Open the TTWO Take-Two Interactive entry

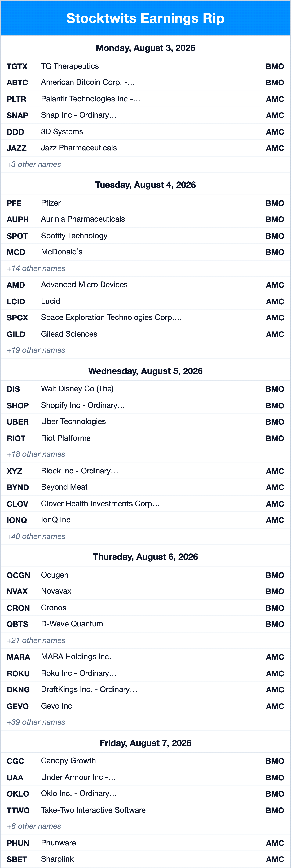[x=145, y=810]
